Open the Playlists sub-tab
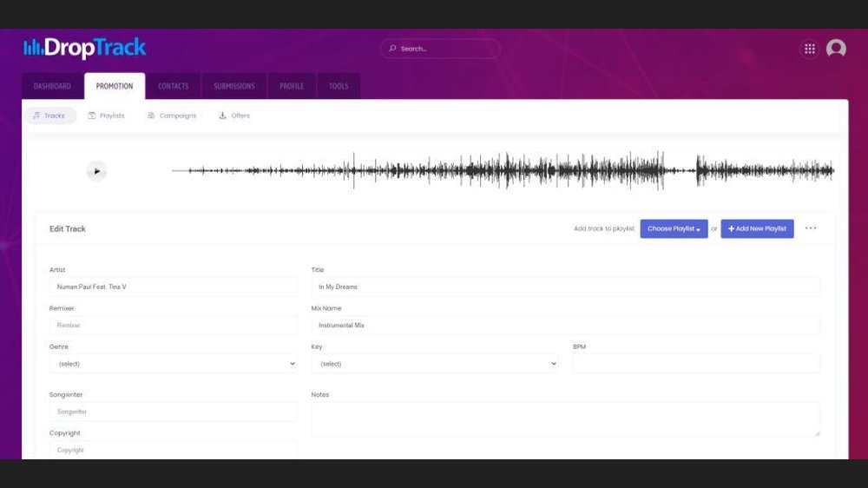The height and width of the screenshot is (488, 868). [x=106, y=115]
